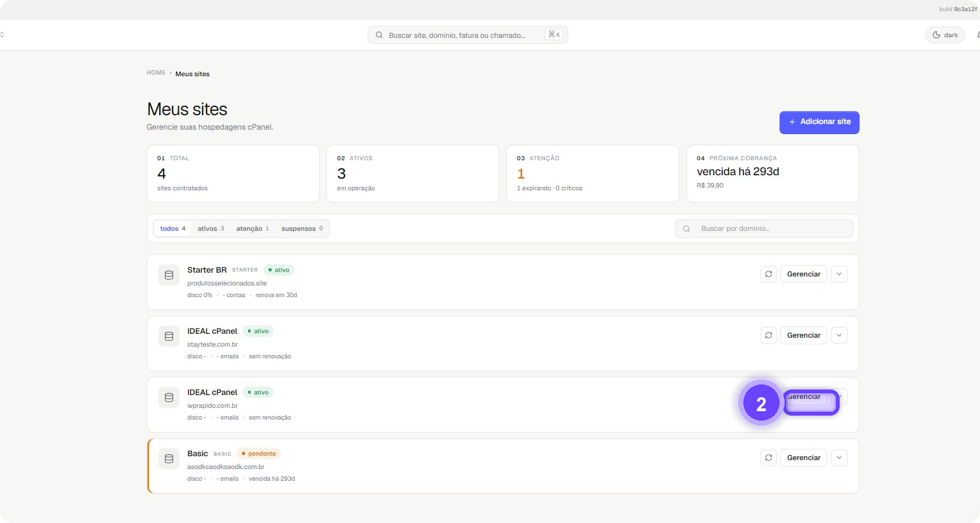This screenshot has width=980, height=523.
Task: Open Gerenciar for stayteste.com.br
Action: pos(803,335)
